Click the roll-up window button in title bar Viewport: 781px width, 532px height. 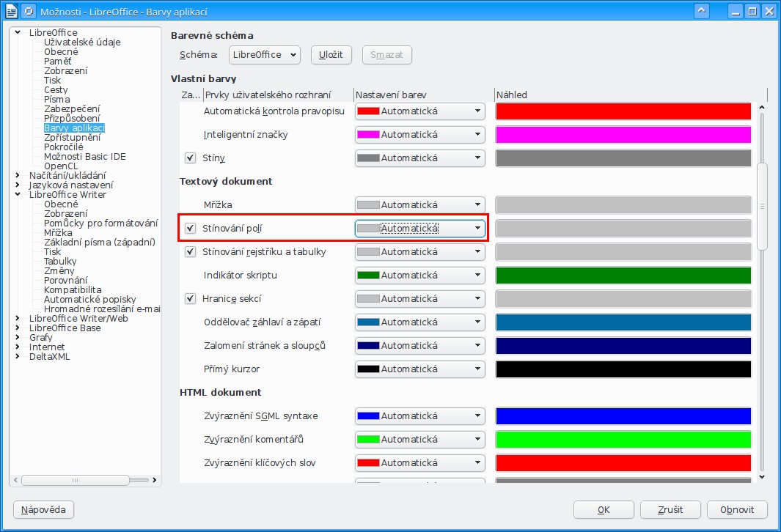point(701,10)
